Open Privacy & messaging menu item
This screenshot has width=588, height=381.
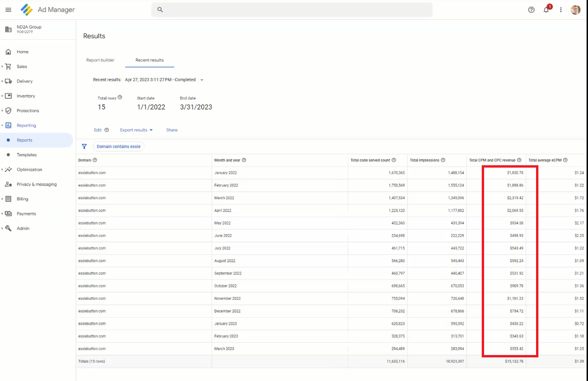36,184
